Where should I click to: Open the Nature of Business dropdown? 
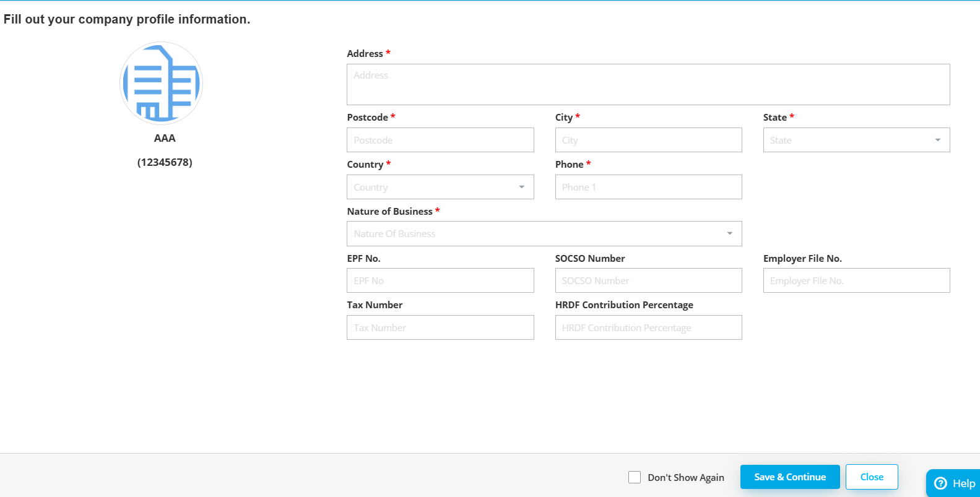click(x=544, y=233)
